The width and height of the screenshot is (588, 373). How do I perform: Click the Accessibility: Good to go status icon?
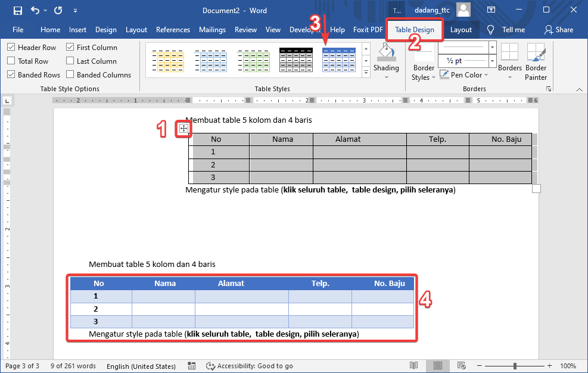click(210, 366)
